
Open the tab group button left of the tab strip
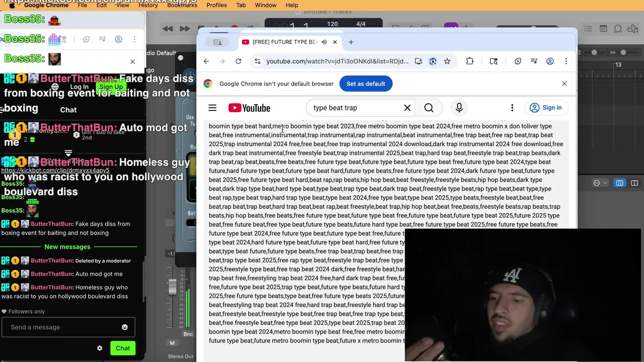[217, 42]
